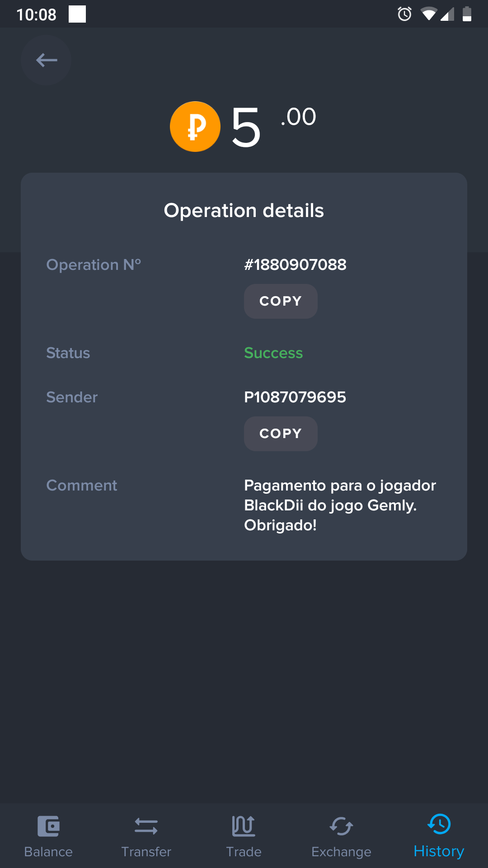Open the History clock icon
The width and height of the screenshot is (488, 868).
[439, 824]
